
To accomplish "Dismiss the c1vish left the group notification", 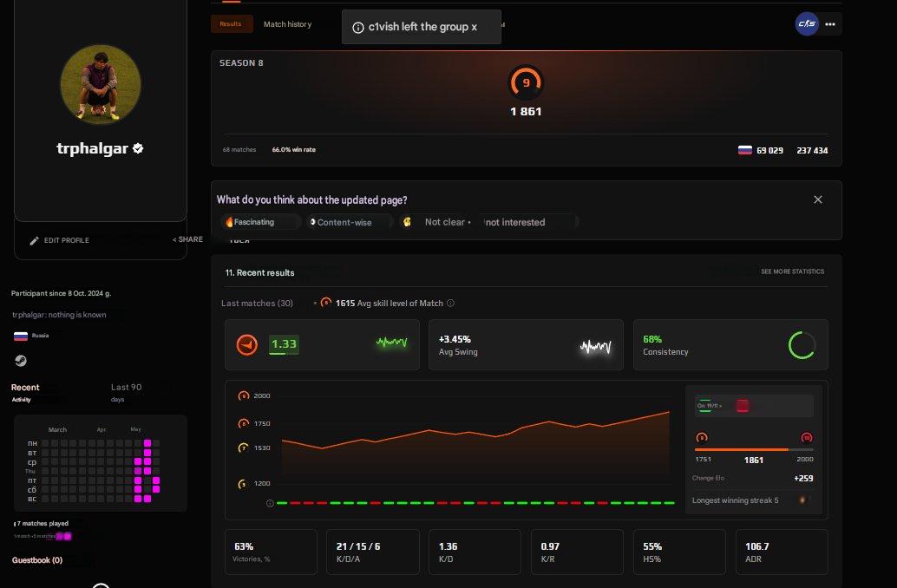I will pos(475,27).
